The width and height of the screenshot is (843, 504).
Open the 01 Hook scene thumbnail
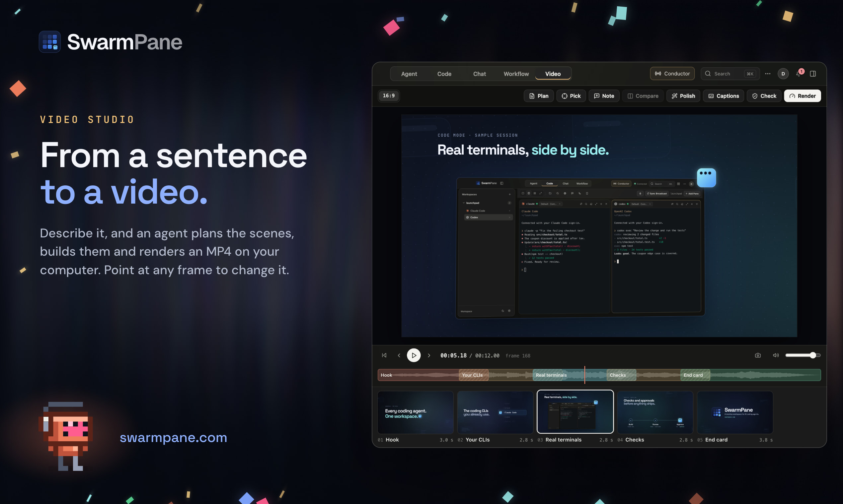tap(416, 412)
